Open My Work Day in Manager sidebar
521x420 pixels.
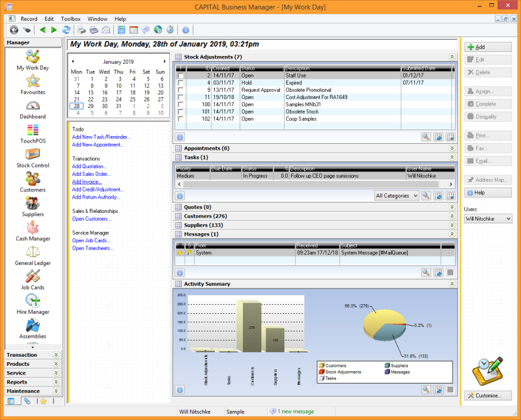(x=33, y=60)
